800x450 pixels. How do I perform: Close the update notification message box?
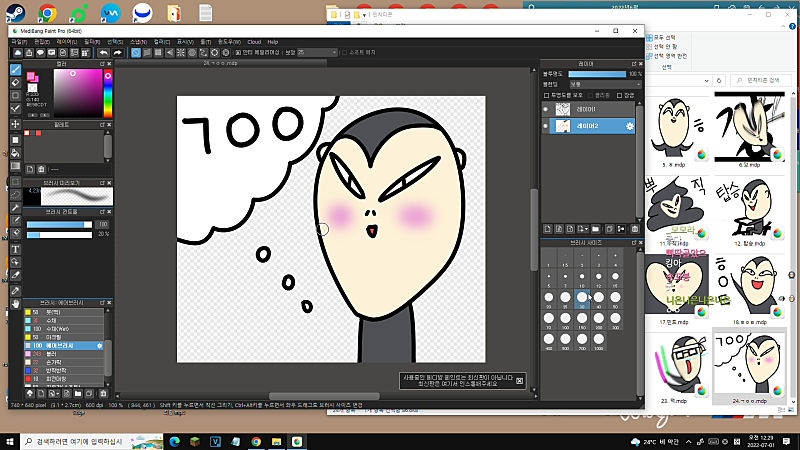point(519,381)
